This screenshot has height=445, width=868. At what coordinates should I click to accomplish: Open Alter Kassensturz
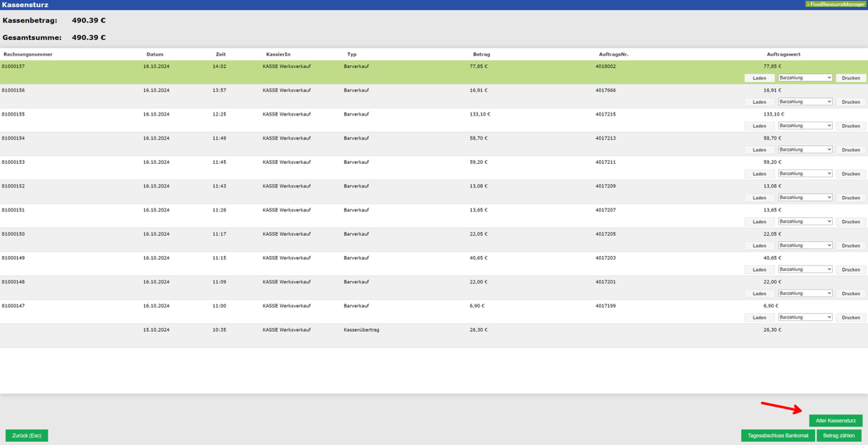tap(835, 421)
